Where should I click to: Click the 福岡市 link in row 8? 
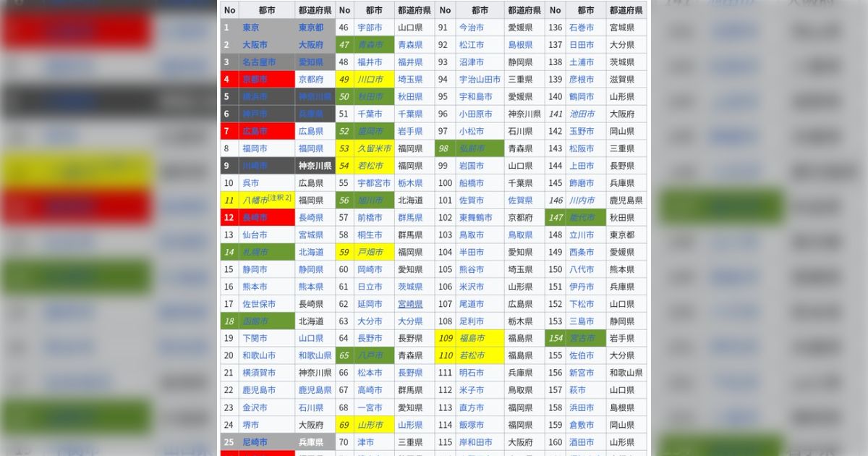click(x=255, y=148)
